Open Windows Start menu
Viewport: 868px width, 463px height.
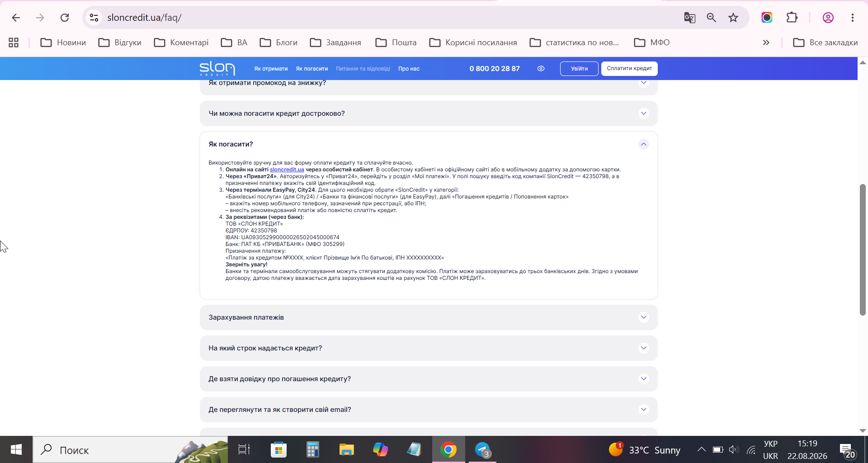point(16,449)
